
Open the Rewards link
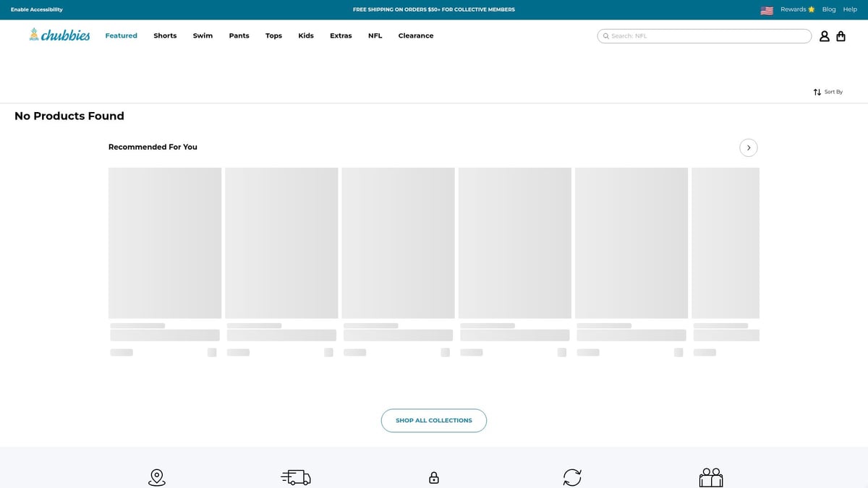797,9
